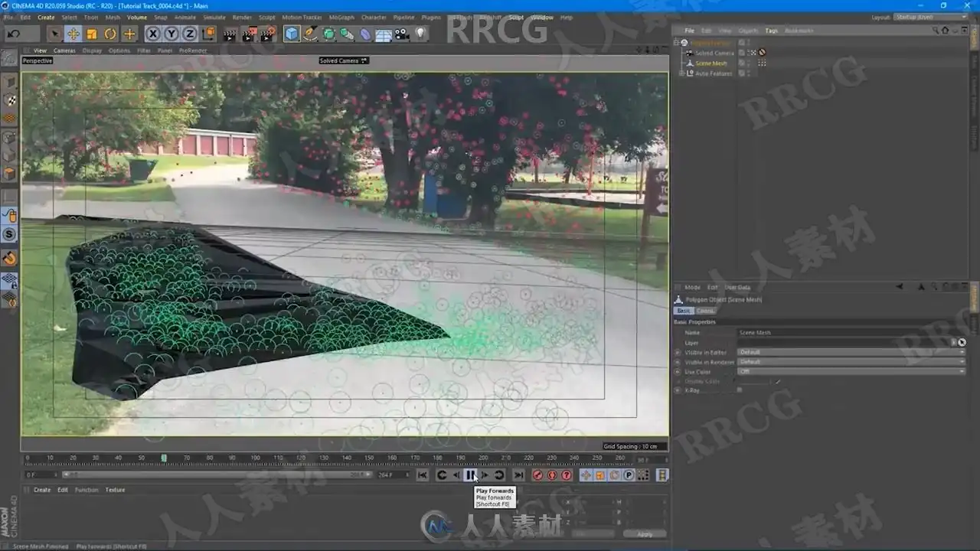Click the Name field containing Scene Mesh
The width and height of the screenshot is (980, 551).
coord(851,333)
